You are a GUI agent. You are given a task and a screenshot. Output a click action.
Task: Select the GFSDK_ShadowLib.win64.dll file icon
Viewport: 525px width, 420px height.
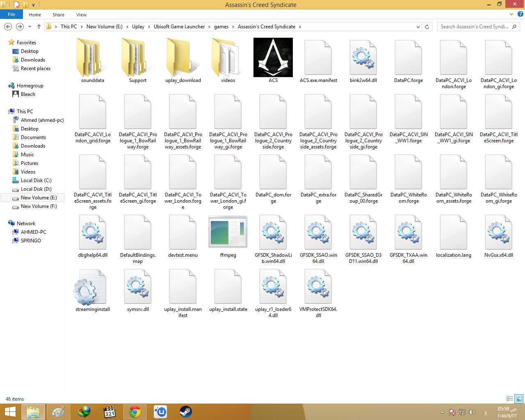[x=273, y=232]
